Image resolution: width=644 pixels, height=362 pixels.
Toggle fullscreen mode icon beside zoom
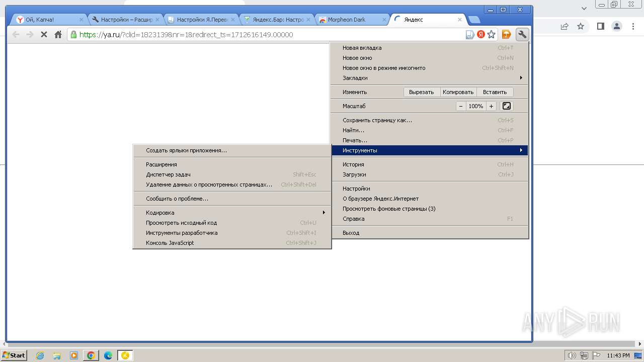(x=507, y=106)
